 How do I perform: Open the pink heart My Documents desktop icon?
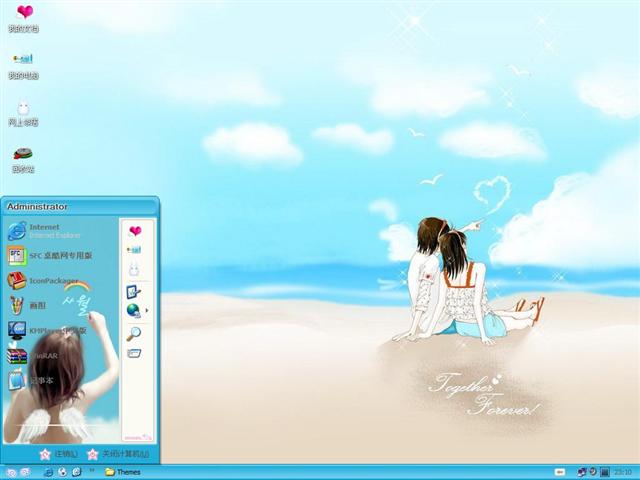click(x=24, y=18)
